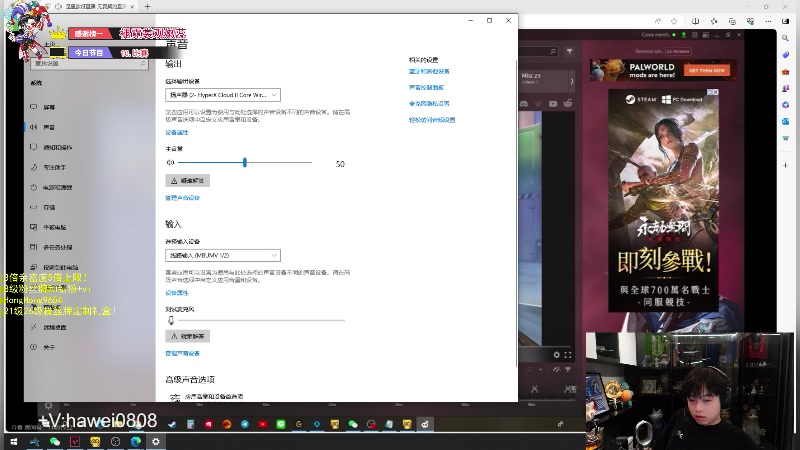The height and width of the screenshot is (450, 800).
Task: Open Edge split screen icon
Action: (x=695, y=21)
